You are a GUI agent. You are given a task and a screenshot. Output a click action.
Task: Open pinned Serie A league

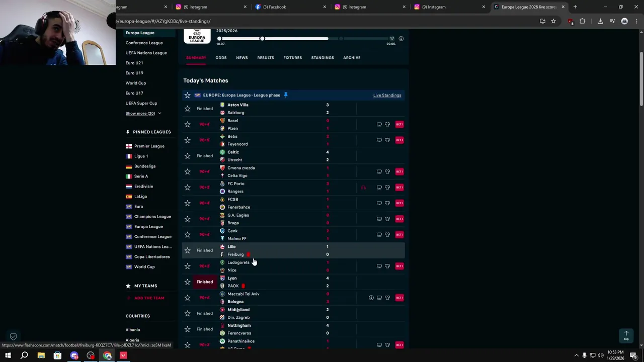(x=141, y=176)
